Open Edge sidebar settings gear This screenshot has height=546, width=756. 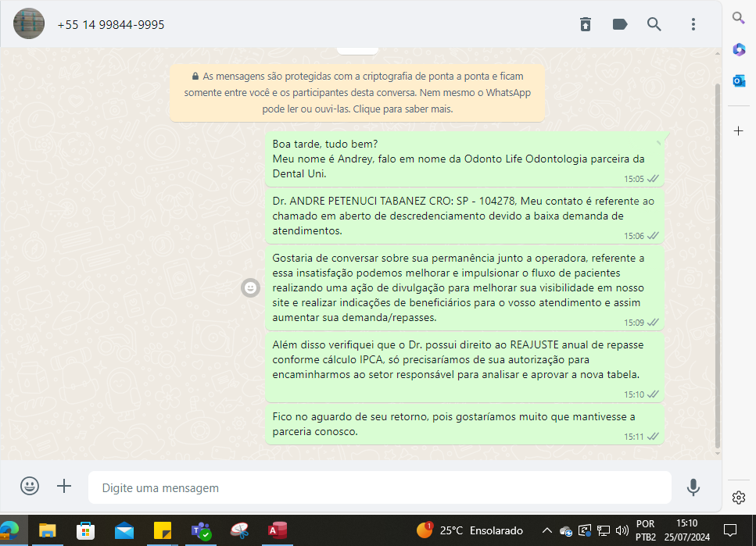click(x=739, y=498)
